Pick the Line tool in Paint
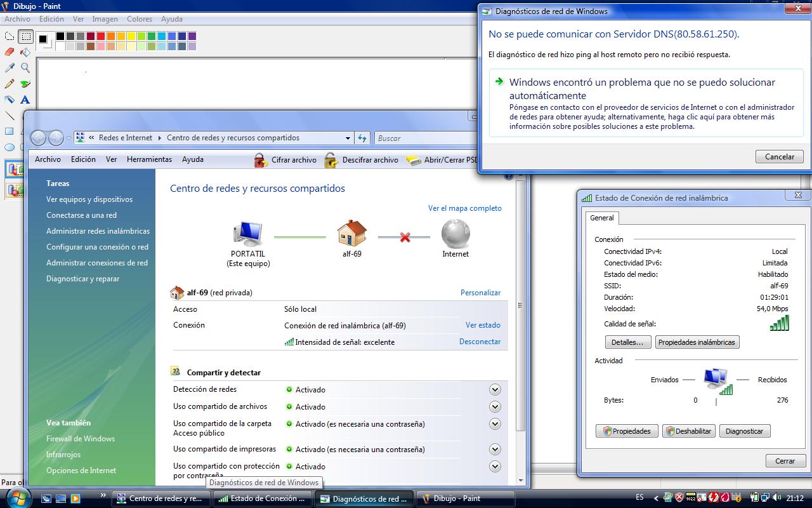 click(x=10, y=116)
